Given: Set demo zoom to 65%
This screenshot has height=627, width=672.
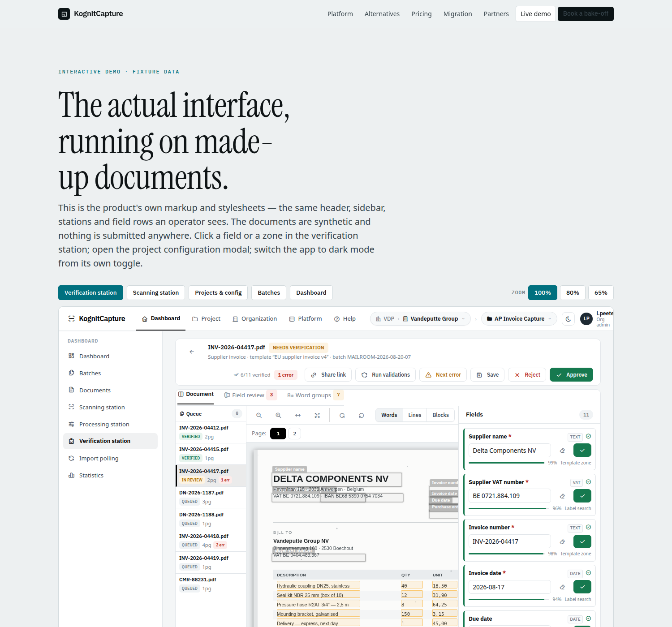Looking at the screenshot, I should click(601, 293).
